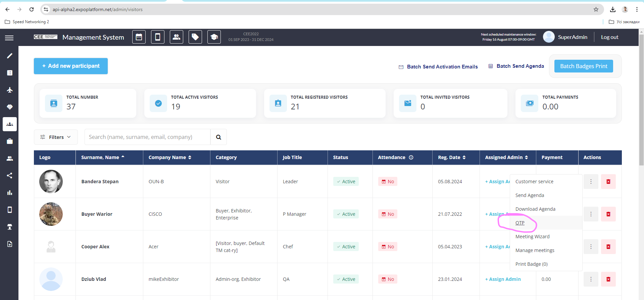Open the share icon in left sidebar
The height and width of the screenshot is (300, 644).
(x=10, y=176)
